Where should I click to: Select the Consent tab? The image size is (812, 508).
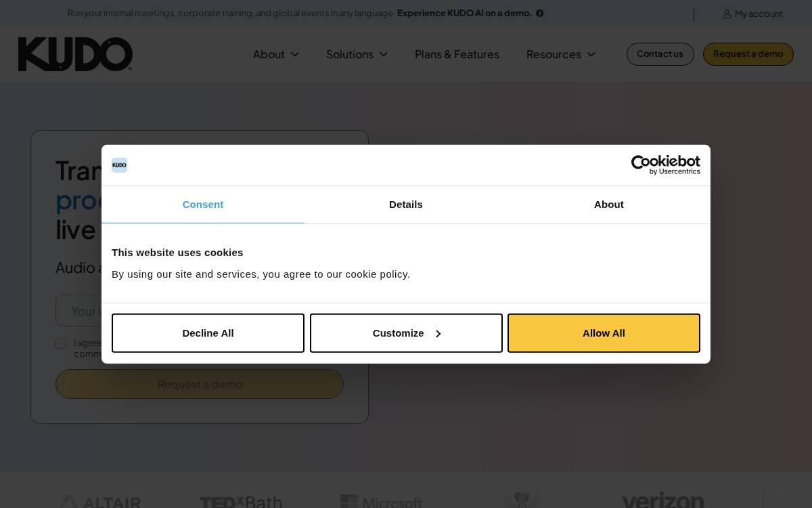point(203,205)
